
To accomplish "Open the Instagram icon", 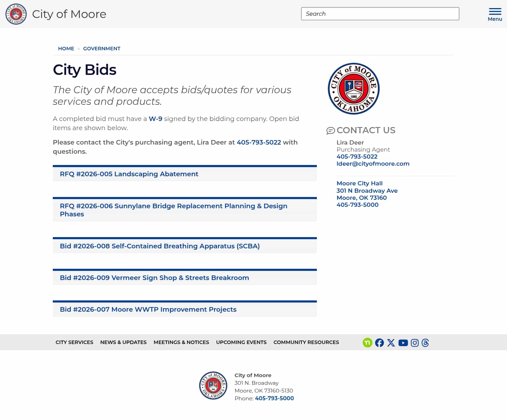I will point(414,342).
